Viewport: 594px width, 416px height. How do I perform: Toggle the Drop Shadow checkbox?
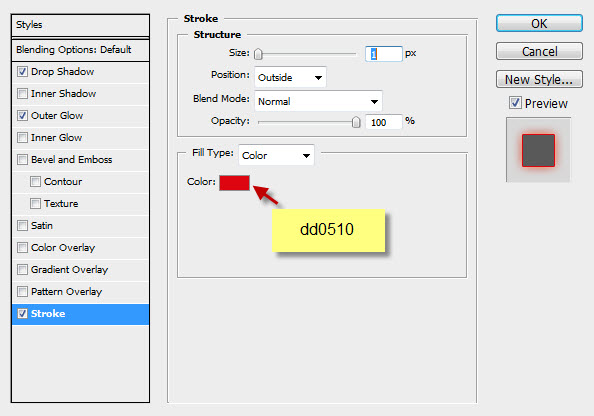click(22, 71)
